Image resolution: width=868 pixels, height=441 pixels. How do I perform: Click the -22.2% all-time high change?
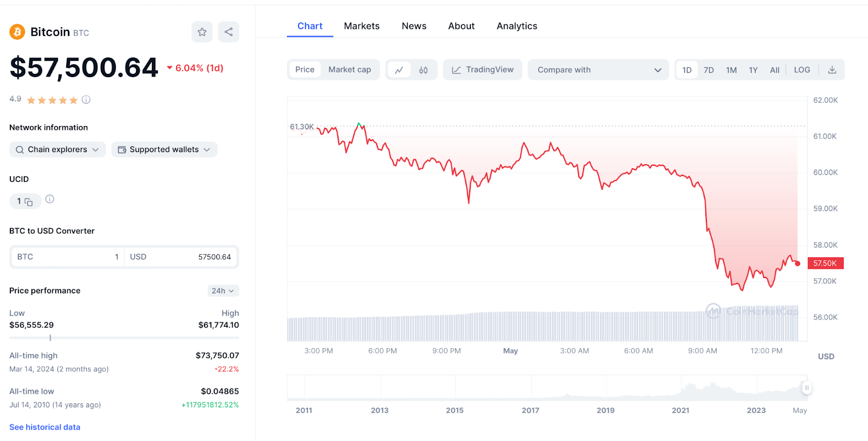coord(227,369)
